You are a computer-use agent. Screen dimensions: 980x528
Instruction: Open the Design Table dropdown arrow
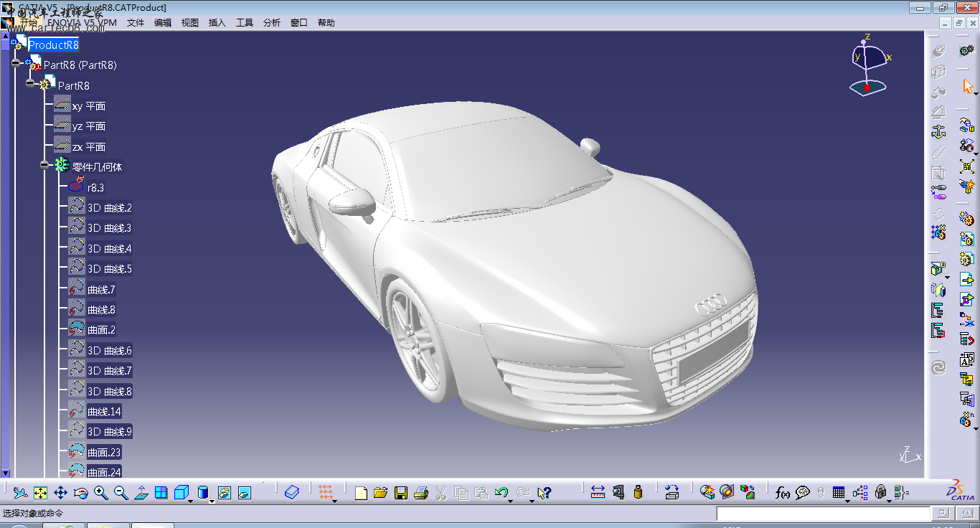(x=847, y=500)
